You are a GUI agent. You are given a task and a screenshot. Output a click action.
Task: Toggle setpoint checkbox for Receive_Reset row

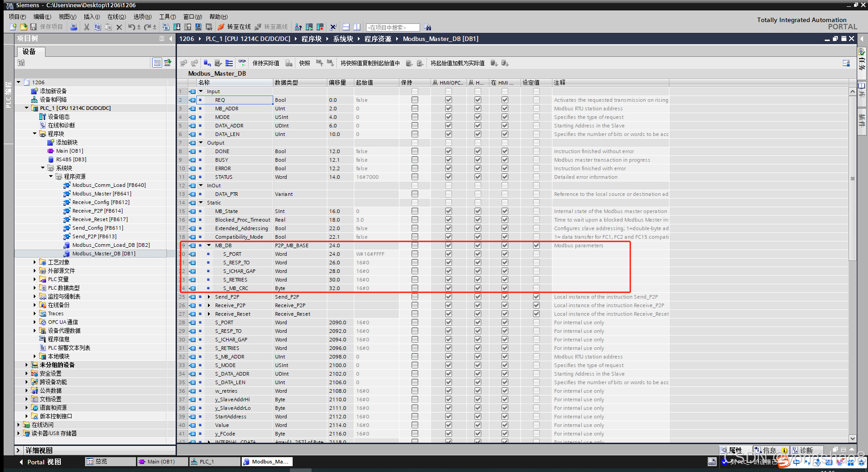coord(536,314)
